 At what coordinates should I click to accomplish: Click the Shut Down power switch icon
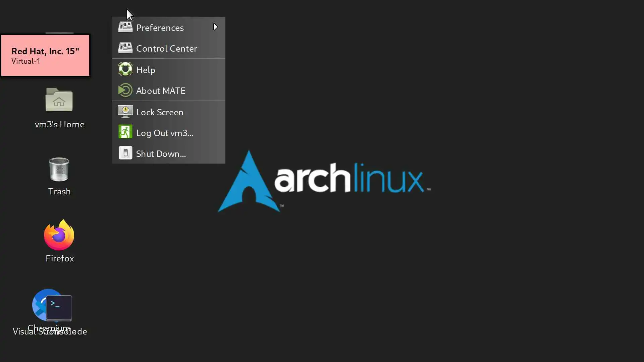(x=125, y=153)
